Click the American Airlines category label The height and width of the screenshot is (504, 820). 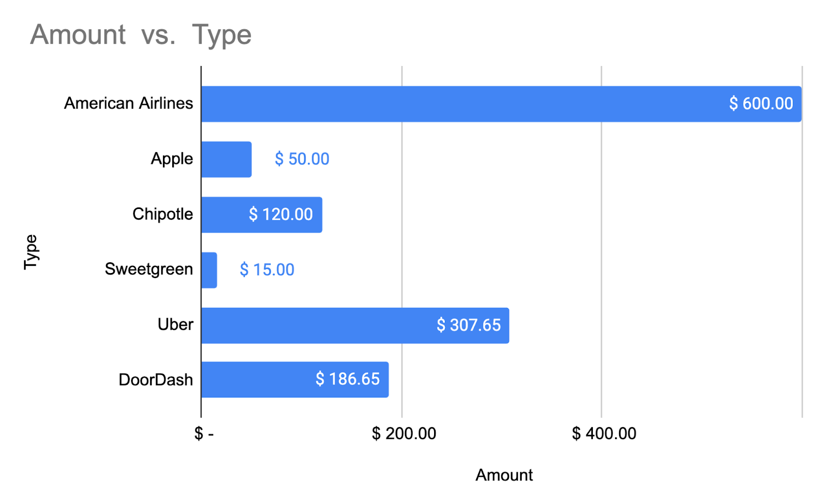click(x=128, y=103)
